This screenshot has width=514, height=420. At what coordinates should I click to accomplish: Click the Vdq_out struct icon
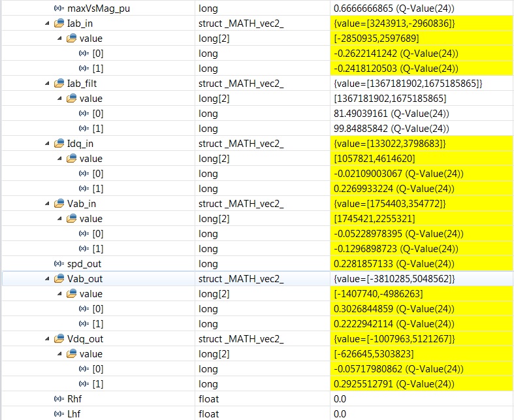(x=59, y=339)
